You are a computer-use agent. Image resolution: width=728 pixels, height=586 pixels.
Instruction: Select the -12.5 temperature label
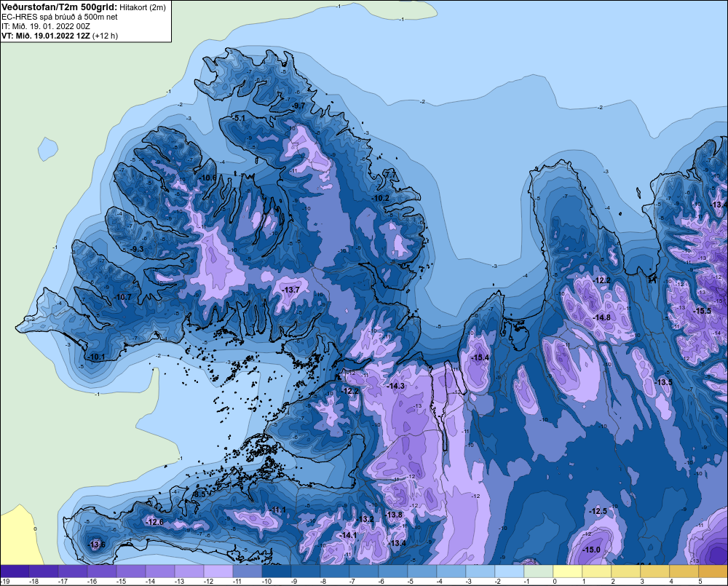tap(598, 511)
